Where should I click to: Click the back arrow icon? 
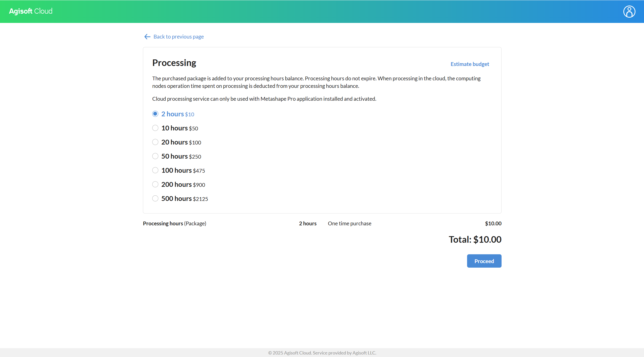click(147, 37)
